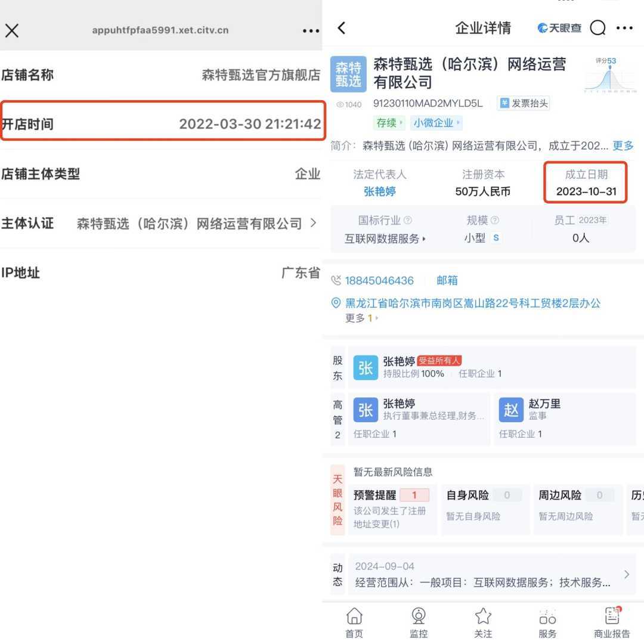The image size is (644, 644).
Task: Tap the 受益所有人 badge
Action: [x=439, y=361]
